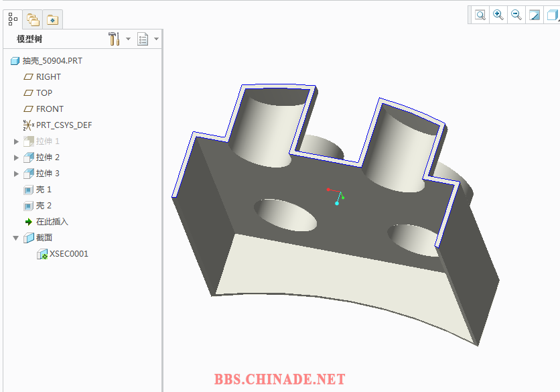
Task: Click the 拉伸 1 extrude icon
Action: tap(29, 141)
